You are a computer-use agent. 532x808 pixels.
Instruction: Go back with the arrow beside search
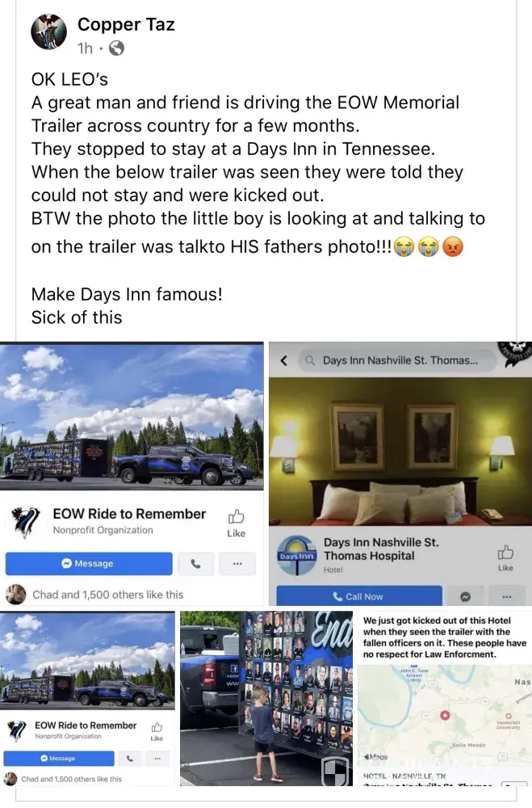[284, 360]
